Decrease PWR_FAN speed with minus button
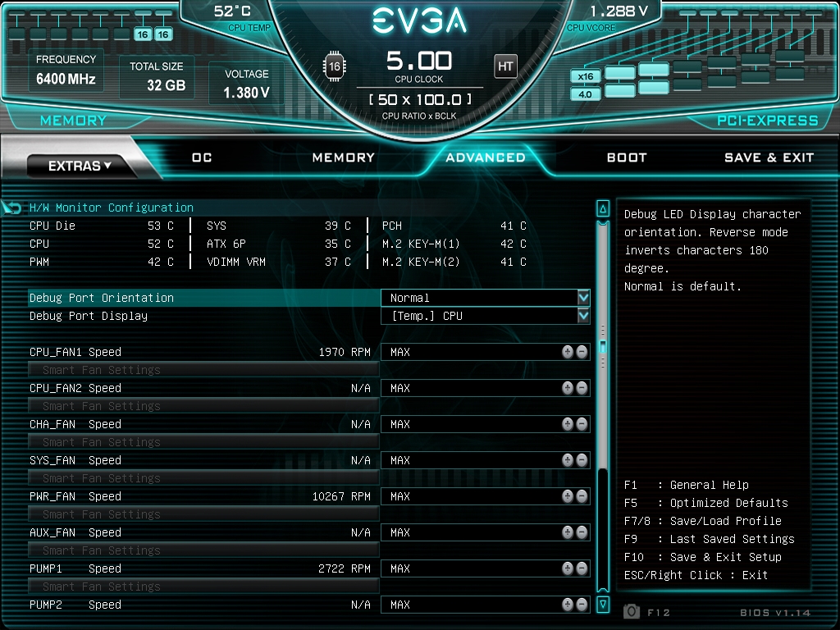Screen dimensions: 840x630 coord(582,496)
